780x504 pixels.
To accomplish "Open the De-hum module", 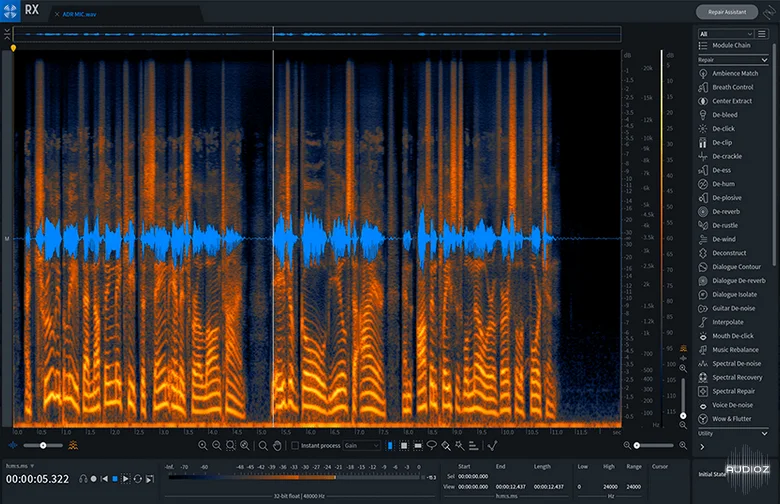I will (x=717, y=184).
